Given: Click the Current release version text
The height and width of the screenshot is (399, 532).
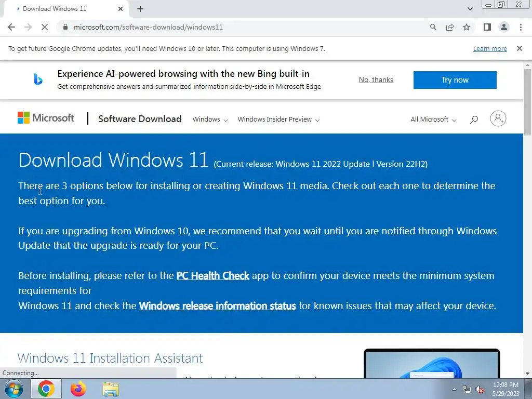Looking at the screenshot, I should [x=320, y=164].
